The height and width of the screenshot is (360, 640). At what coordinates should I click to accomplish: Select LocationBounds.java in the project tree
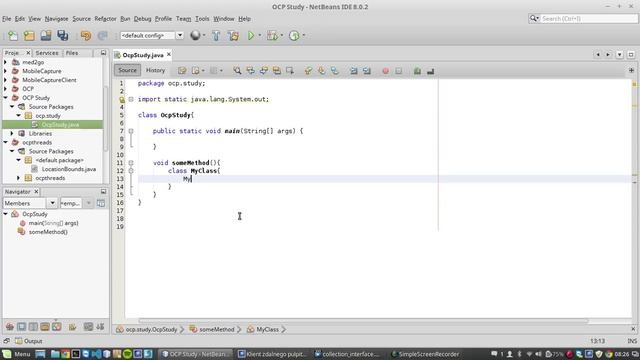click(69, 169)
